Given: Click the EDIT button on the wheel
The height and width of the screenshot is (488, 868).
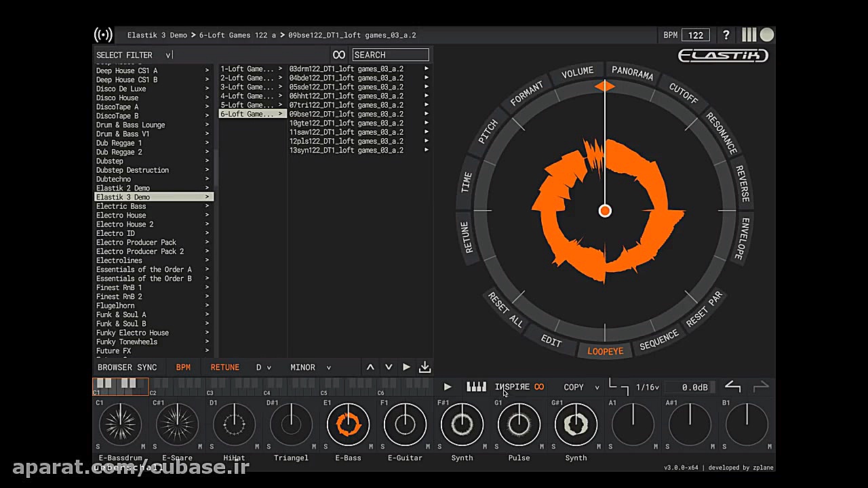Looking at the screenshot, I should coord(551,340).
